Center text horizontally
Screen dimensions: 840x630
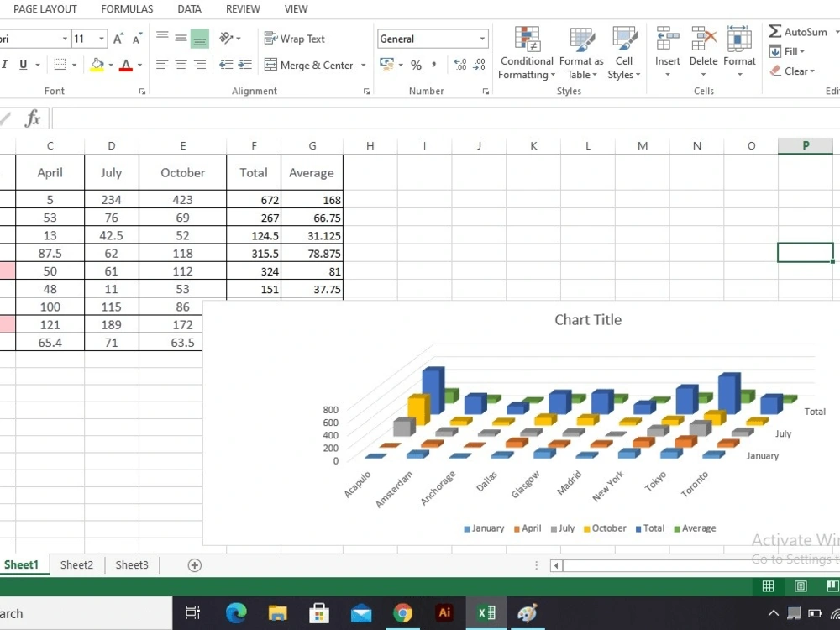click(181, 65)
